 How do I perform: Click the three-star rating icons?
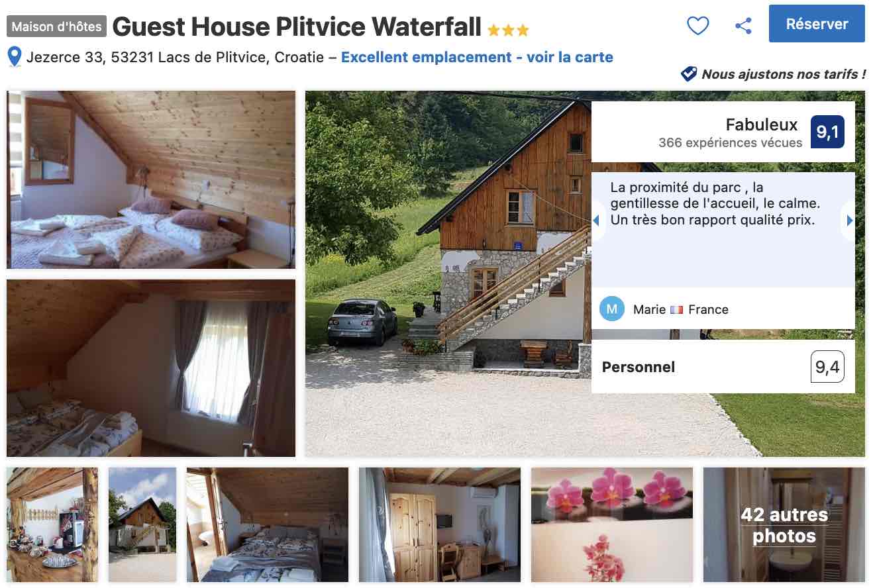pos(508,30)
